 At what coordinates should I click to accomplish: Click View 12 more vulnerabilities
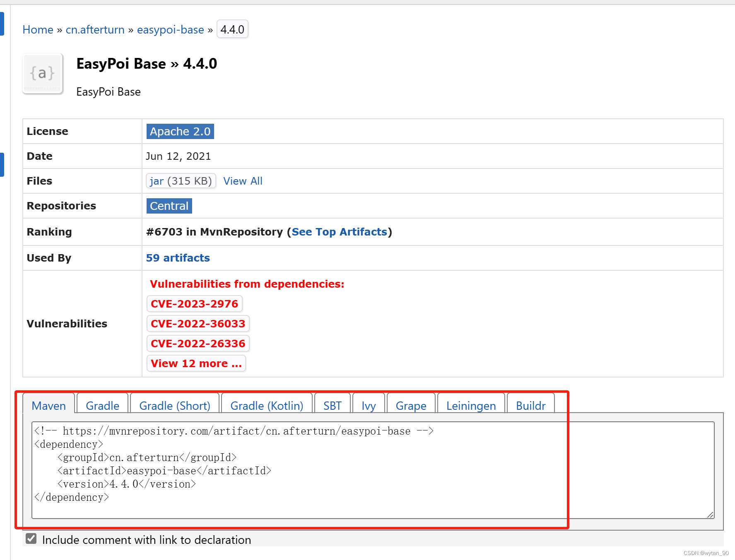pyautogui.click(x=196, y=363)
